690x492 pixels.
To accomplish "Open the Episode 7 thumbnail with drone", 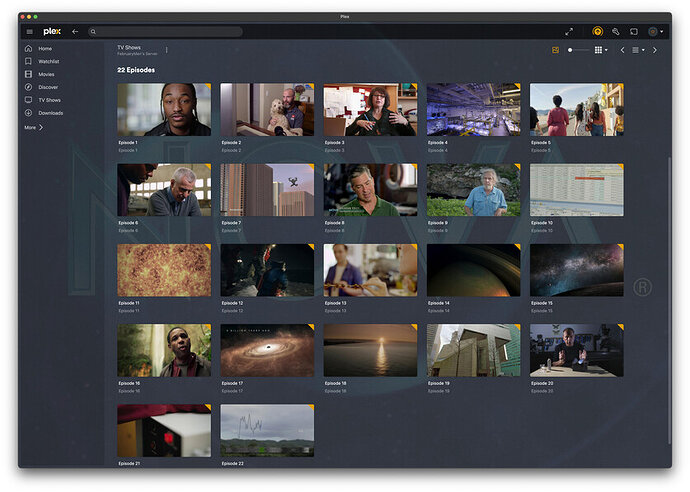I will (x=267, y=190).
